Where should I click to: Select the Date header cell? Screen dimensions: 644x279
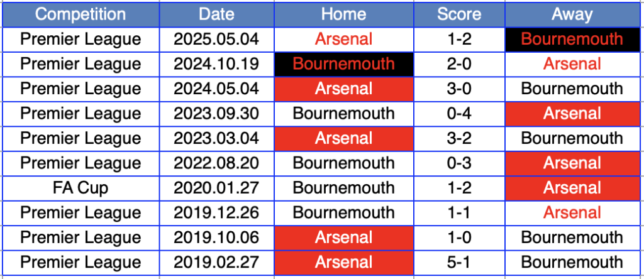click(216, 14)
